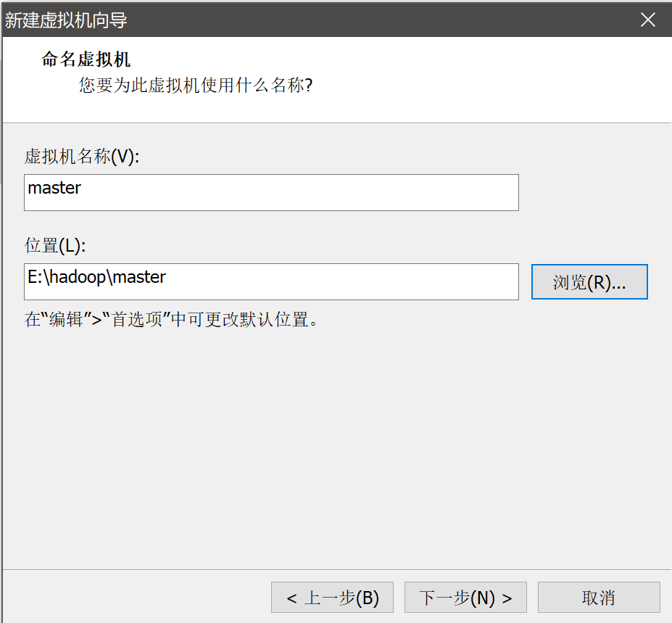Click the 虚拟机名称(V): label

81,157
